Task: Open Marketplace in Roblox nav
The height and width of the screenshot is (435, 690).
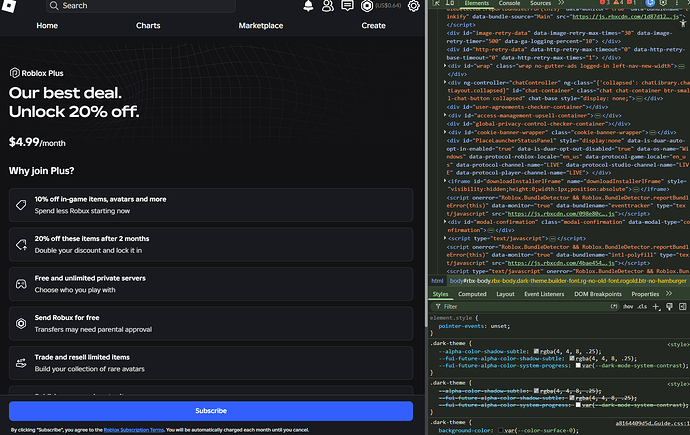Action: [x=261, y=26]
